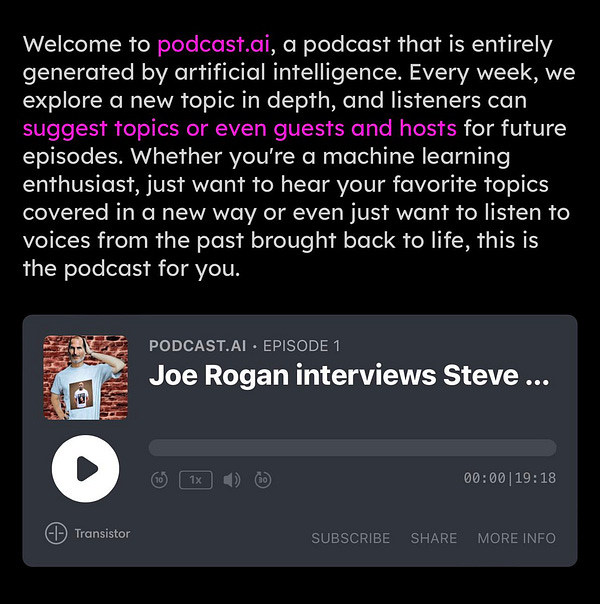Screen dimensions: 600x604
Task: Click the episode progress bar
Action: click(352, 448)
